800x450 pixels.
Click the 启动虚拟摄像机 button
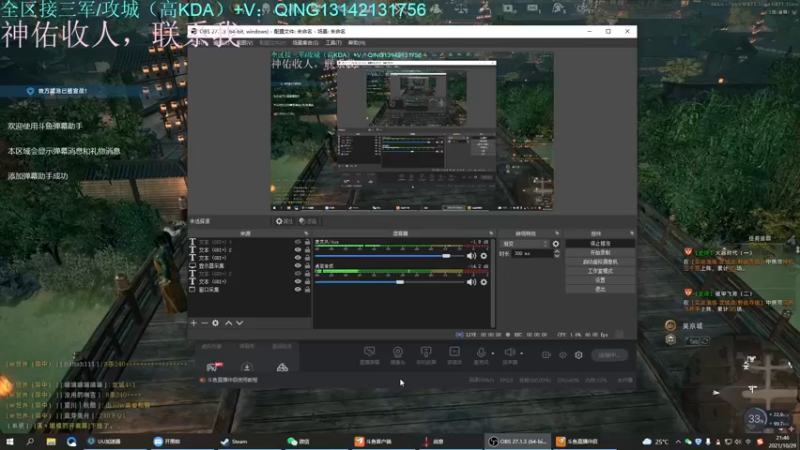click(600, 262)
